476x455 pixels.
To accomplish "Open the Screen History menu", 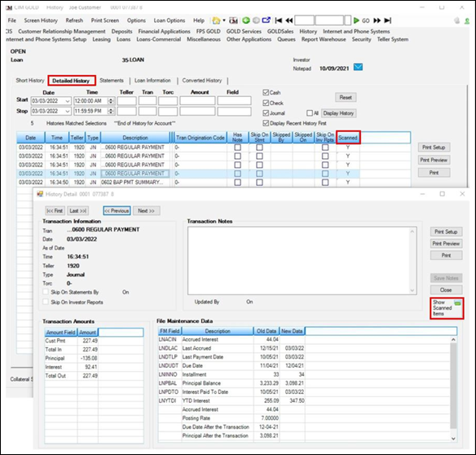I will click(41, 20).
